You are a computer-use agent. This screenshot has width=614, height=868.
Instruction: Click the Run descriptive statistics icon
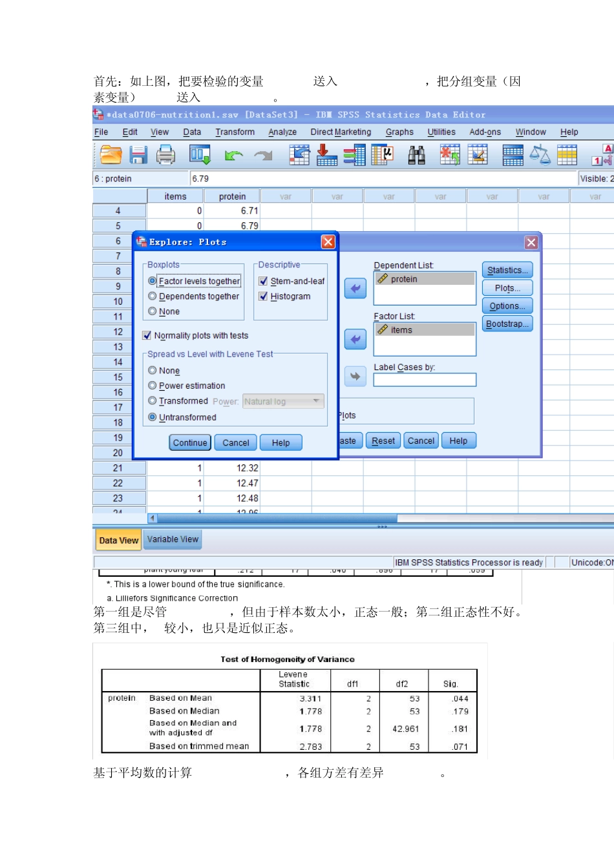(x=382, y=155)
